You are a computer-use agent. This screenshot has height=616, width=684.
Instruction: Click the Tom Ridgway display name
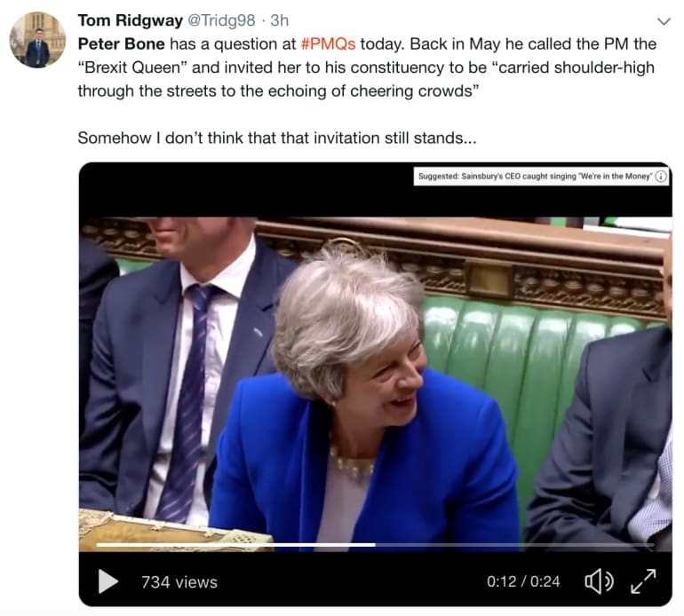coord(130,20)
